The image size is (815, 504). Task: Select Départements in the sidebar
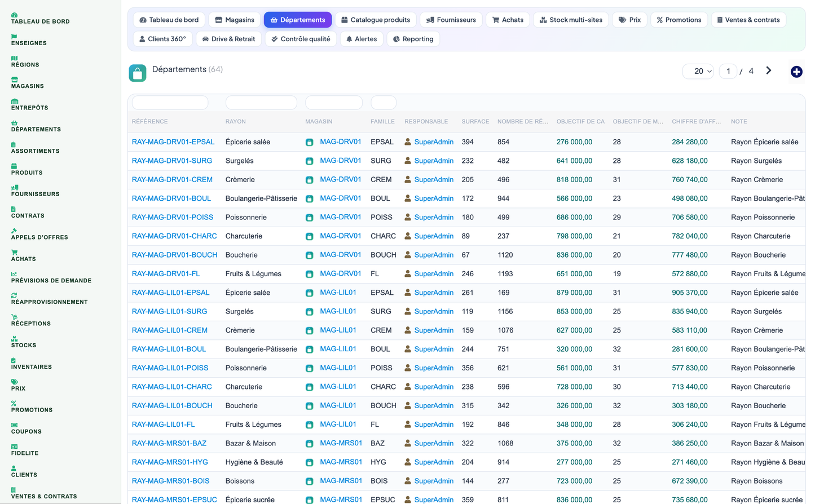[36, 126]
